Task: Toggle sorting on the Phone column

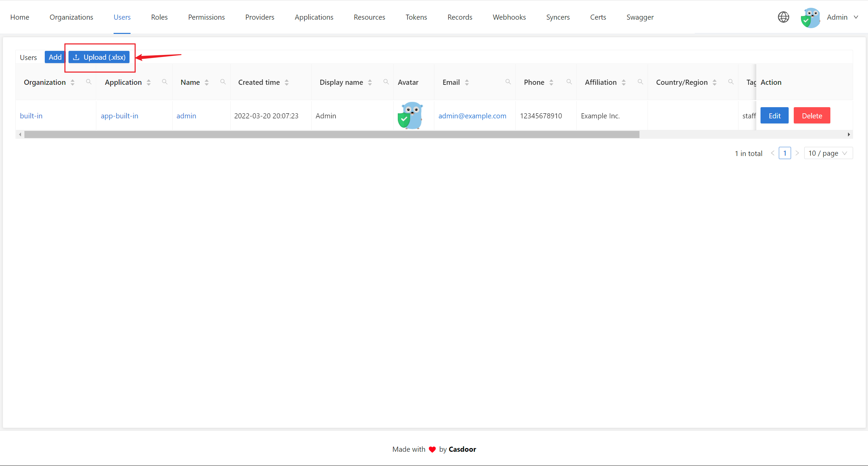Action: click(x=551, y=82)
